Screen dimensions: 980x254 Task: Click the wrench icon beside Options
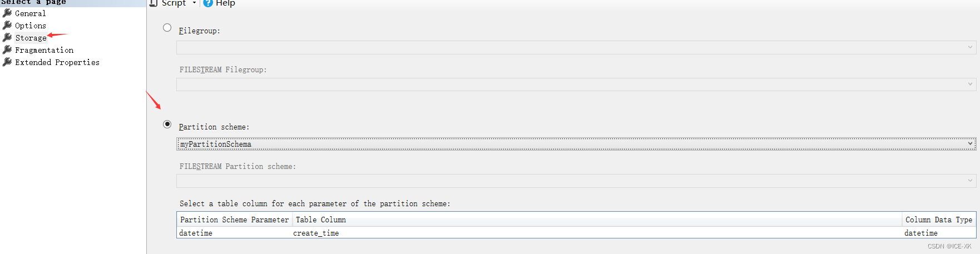pyautogui.click(x=7, y=25)
